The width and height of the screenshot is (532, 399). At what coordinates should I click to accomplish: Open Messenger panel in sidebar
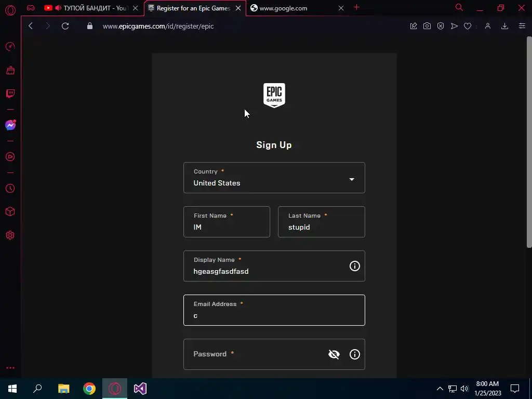pos(10,125)
